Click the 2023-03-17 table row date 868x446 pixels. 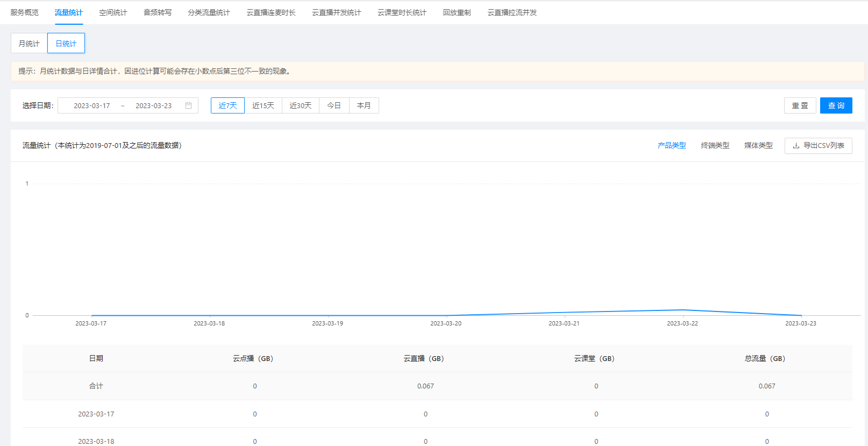click(96, 414)
